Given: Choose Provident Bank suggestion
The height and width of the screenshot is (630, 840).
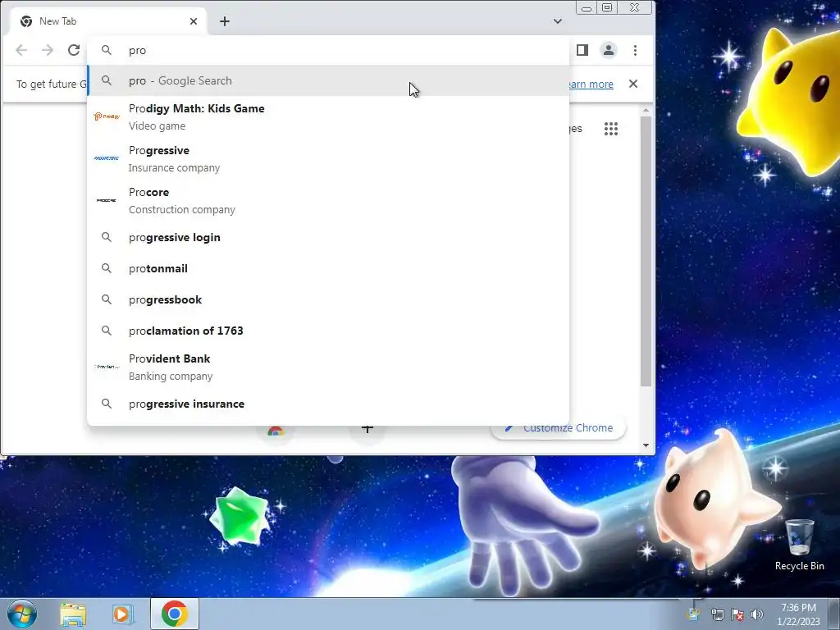Looking at the screenshot, I should point(328,367).
